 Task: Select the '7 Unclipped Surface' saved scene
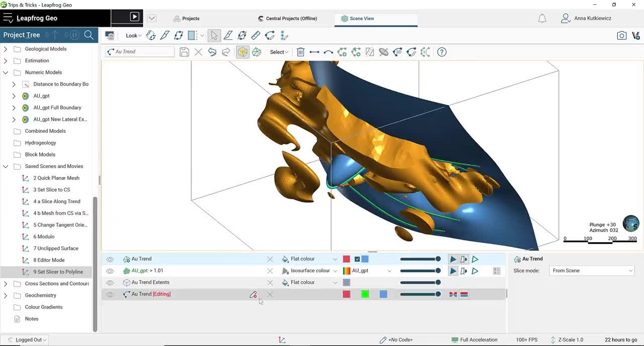point(55,248)
